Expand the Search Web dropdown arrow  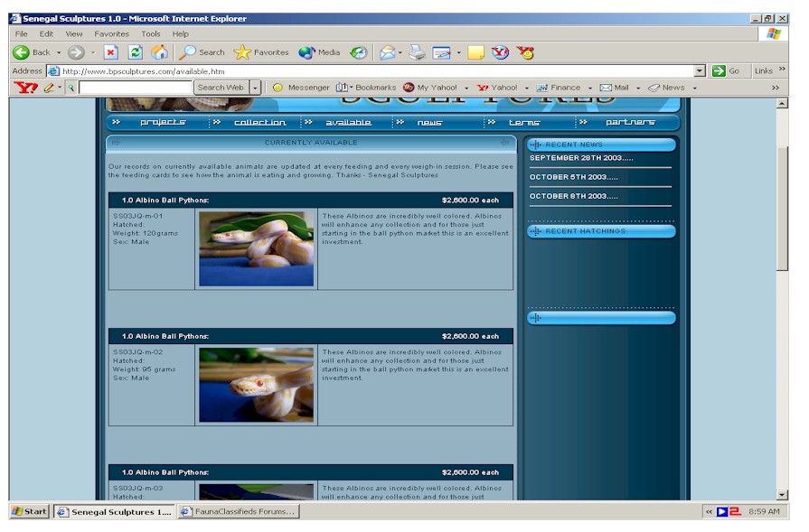(x=255, y=88)
